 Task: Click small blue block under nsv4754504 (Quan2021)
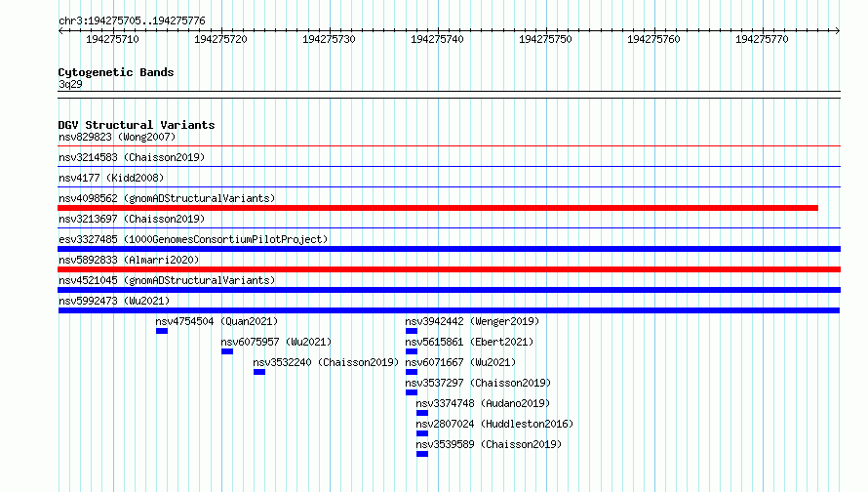click(x=162, y=331)
